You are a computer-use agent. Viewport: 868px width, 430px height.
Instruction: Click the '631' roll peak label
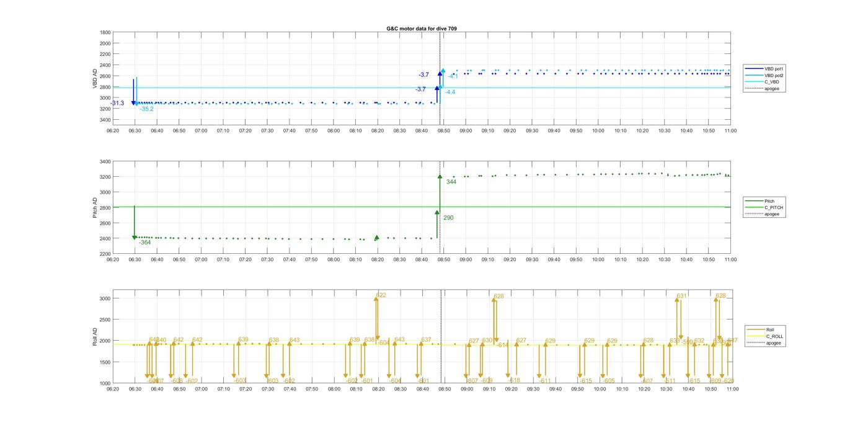[x=681, y=296]
